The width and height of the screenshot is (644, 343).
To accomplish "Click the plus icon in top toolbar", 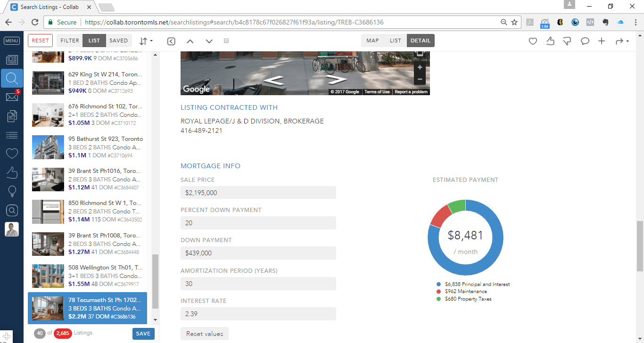I will point(602,41).
